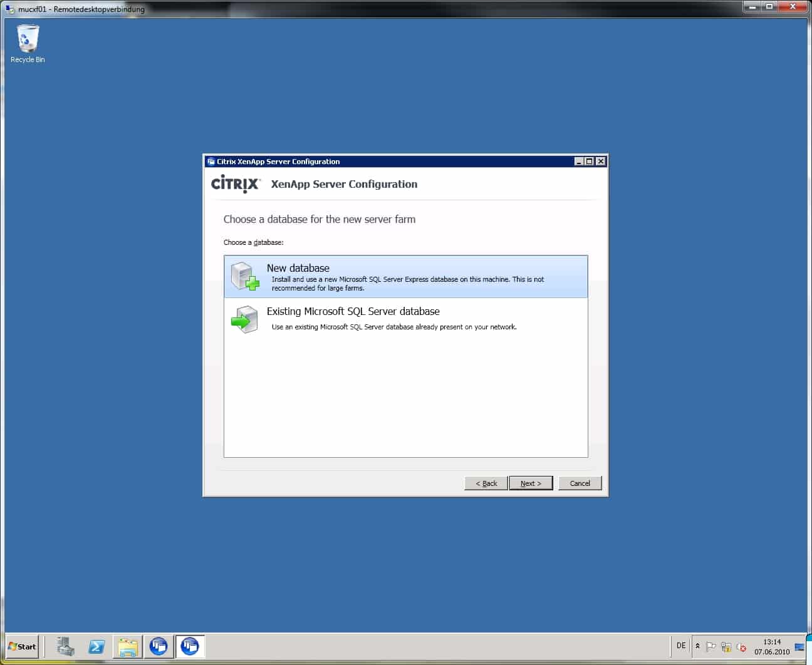Image resolution: width=812 pixels, height=665 pixels.
Task: Cancel the XenApp Server Configuration wizard
Action: tap(580, 483)
